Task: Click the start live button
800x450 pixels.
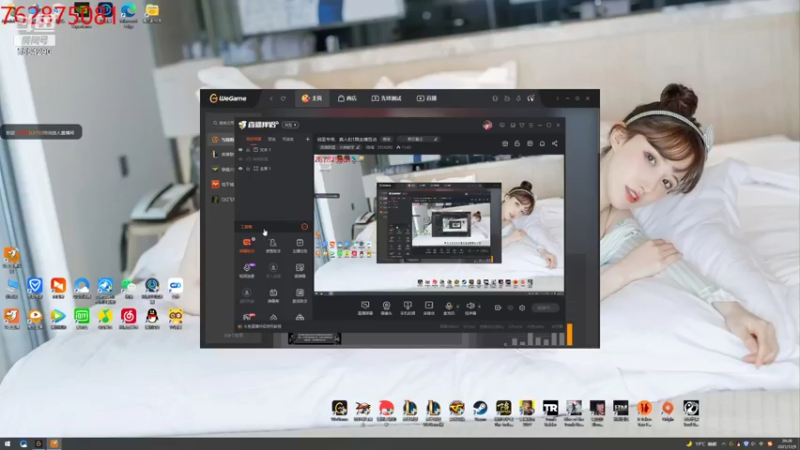Action: coord(544,308)
